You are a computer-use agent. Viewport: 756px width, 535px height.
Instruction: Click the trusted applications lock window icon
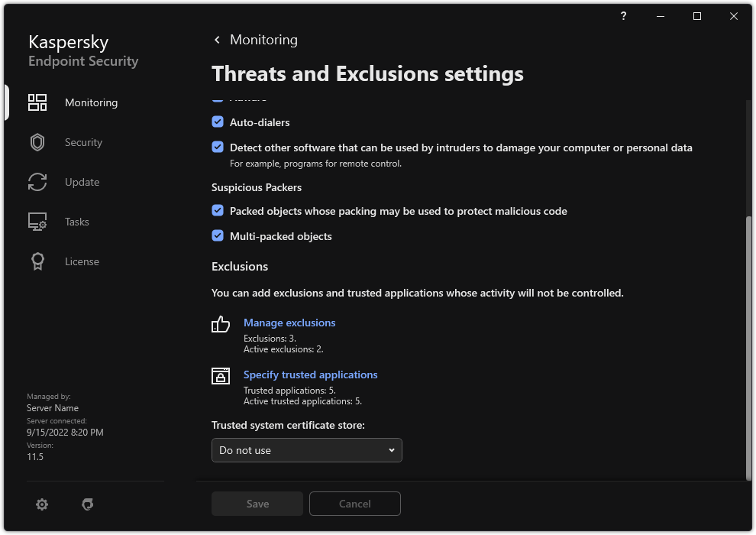[221, 376]
